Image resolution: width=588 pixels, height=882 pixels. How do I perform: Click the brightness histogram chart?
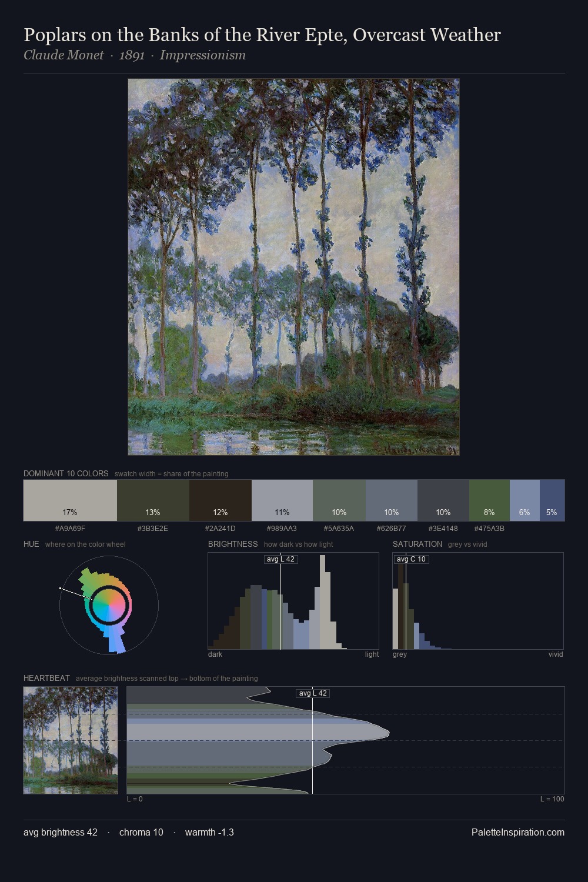pyautogui.click(x=293, y=601)
